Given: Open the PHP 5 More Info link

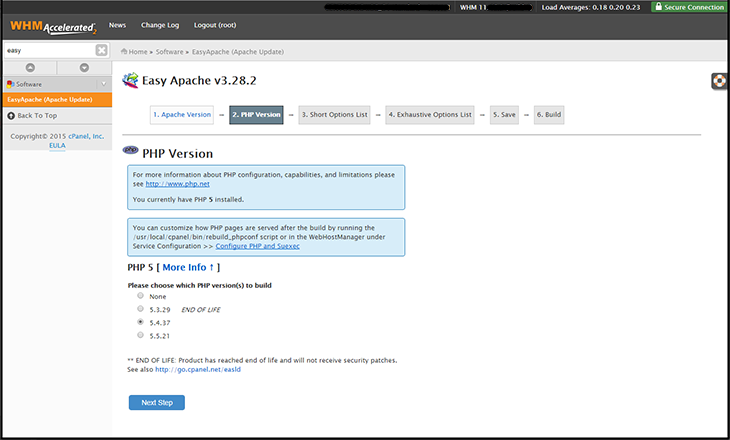Looking at the screenshot, I should [x=188, y=267].
